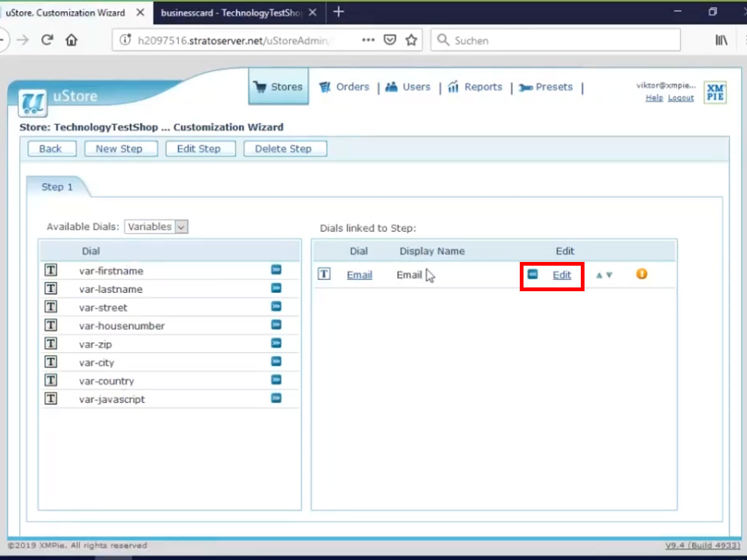Click text type icon beside var-lastname
The width and height of the screenshot is (747, 560).
click(x=50, y=289)
